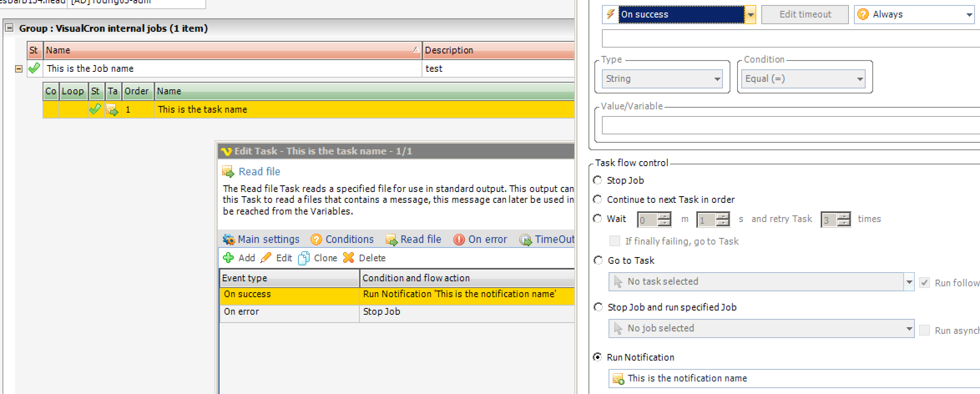The height and width of the screenshot is (394, 980).
Task: Click the VisualCron logo in Edit Task title
Action: pyautogui.click(x=226, y=152)
